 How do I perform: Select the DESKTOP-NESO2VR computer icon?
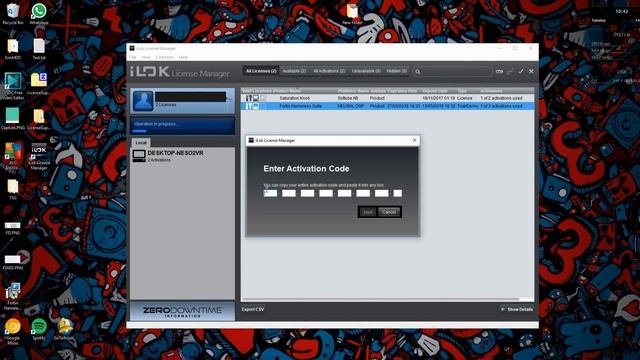pos(139,156)
